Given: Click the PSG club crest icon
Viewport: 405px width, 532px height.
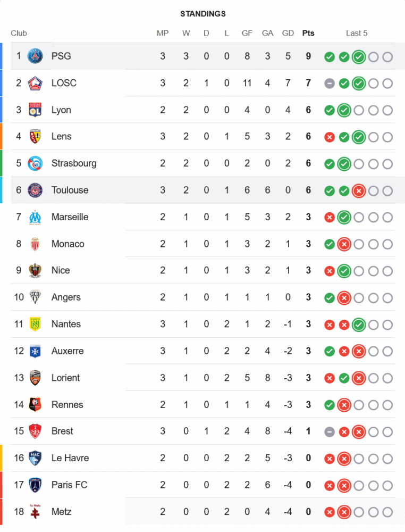Looking at the screenshot, I should click(35, 56).
